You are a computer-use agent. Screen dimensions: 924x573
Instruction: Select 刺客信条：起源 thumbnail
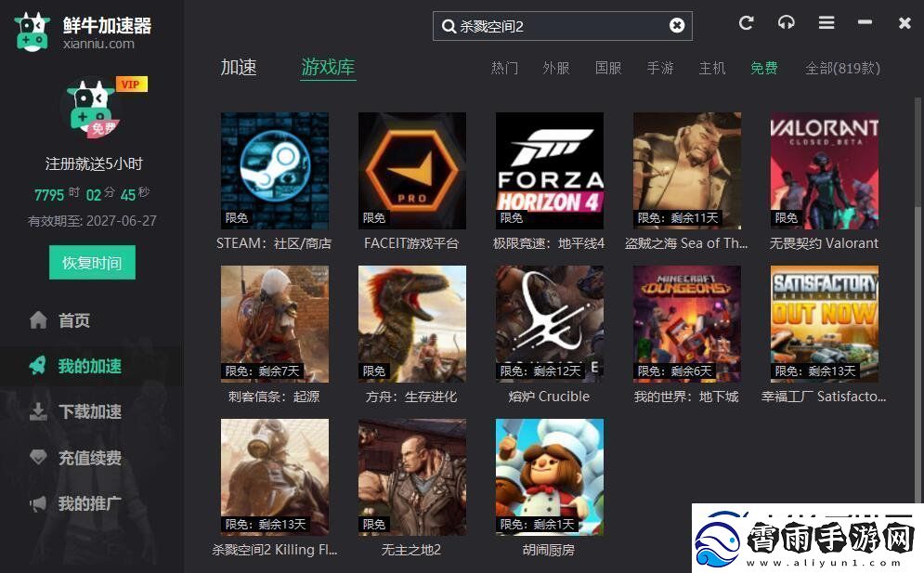click(275, 323)
